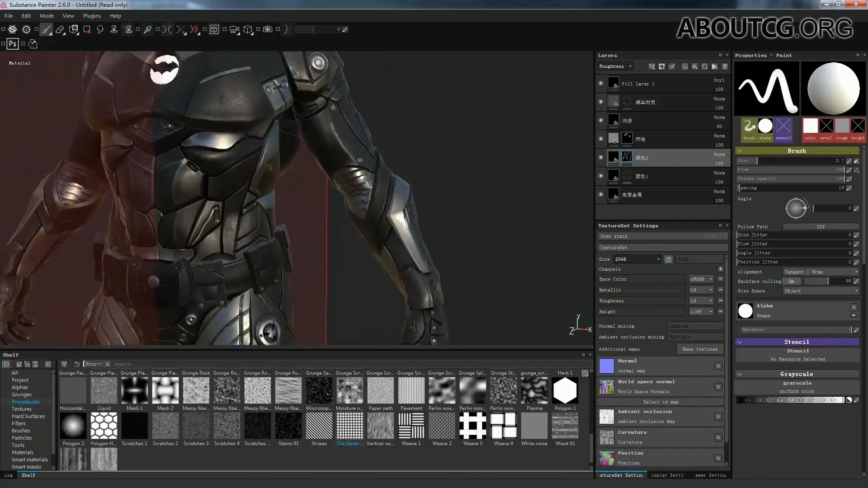Add an effect to the layer

click(652, 66)
